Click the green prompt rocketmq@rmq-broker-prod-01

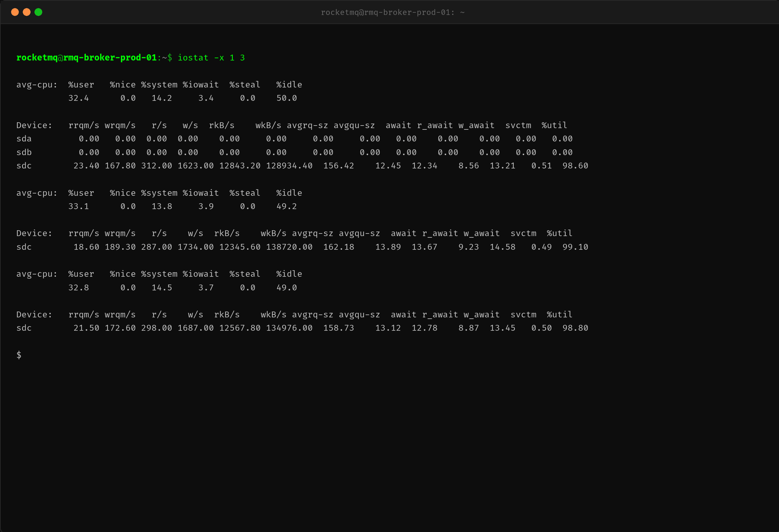click(x=86, y=58)
